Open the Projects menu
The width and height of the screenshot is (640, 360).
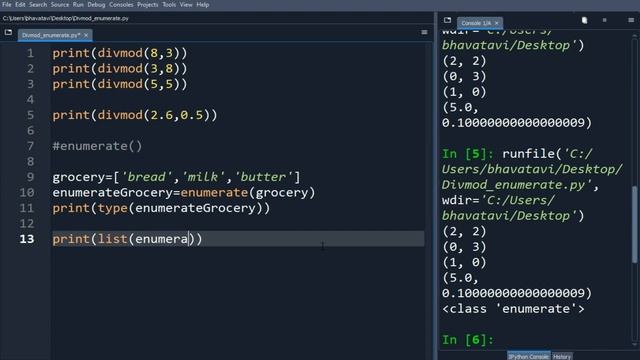(x=147, y=4)
